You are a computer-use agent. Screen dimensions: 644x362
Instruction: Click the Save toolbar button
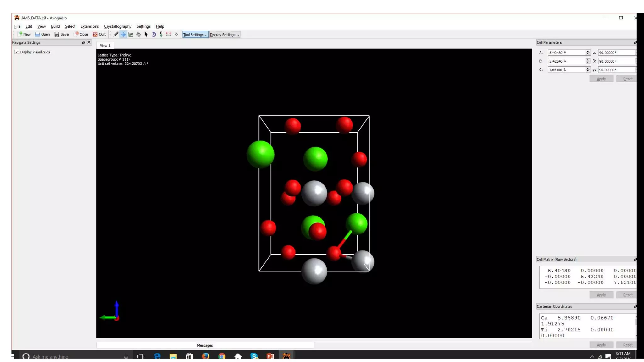point(62,34)
